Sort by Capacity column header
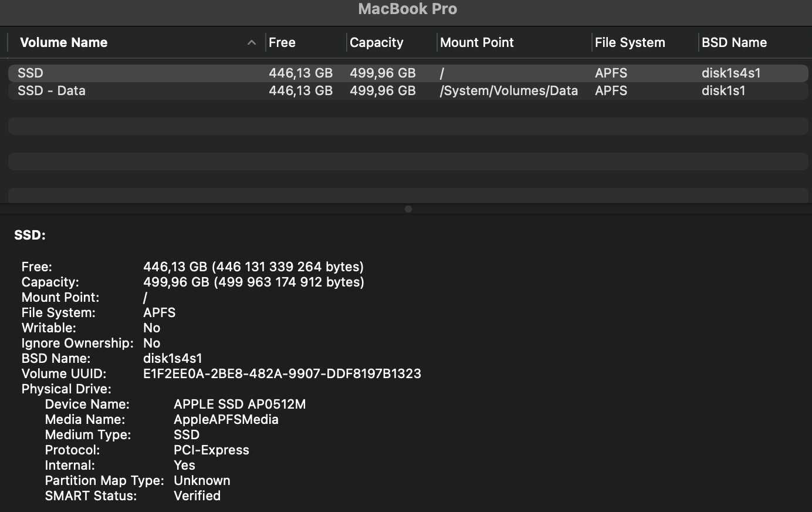 (x=377, y=42)
